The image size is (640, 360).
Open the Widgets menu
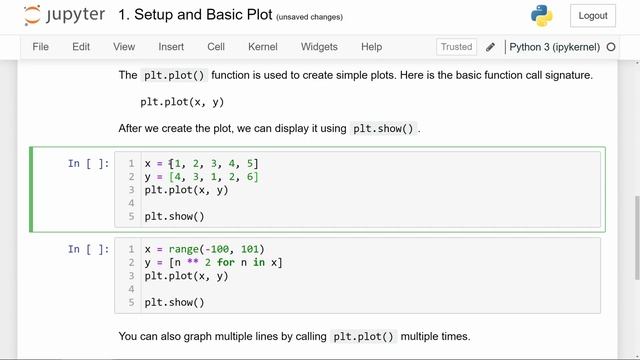point(319,47)
